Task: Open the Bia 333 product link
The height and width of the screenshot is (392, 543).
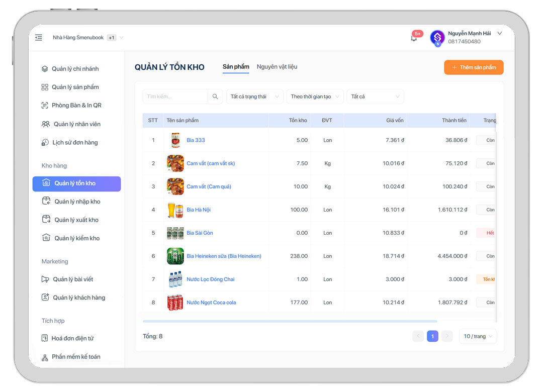Action: (196, 140)
